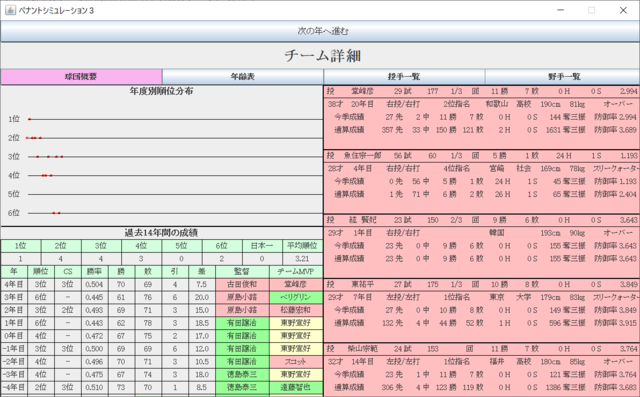Screen dimensions: 640x397
Task: Click win rate 0.510 in the -4年目 row
Action: click(x=95, y=388)
